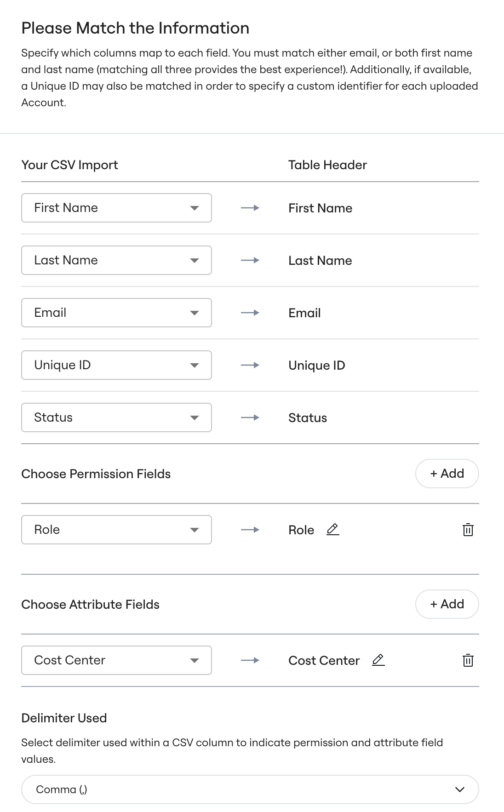Screen dimensions: 504x812
Task: Open the First Name column dropdown
Action: (116, 208)
